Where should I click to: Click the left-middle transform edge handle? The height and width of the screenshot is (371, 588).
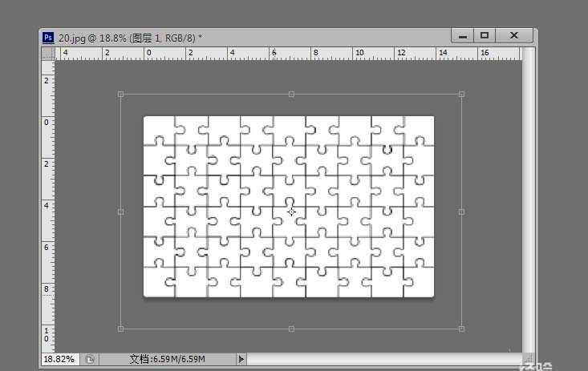121,212
